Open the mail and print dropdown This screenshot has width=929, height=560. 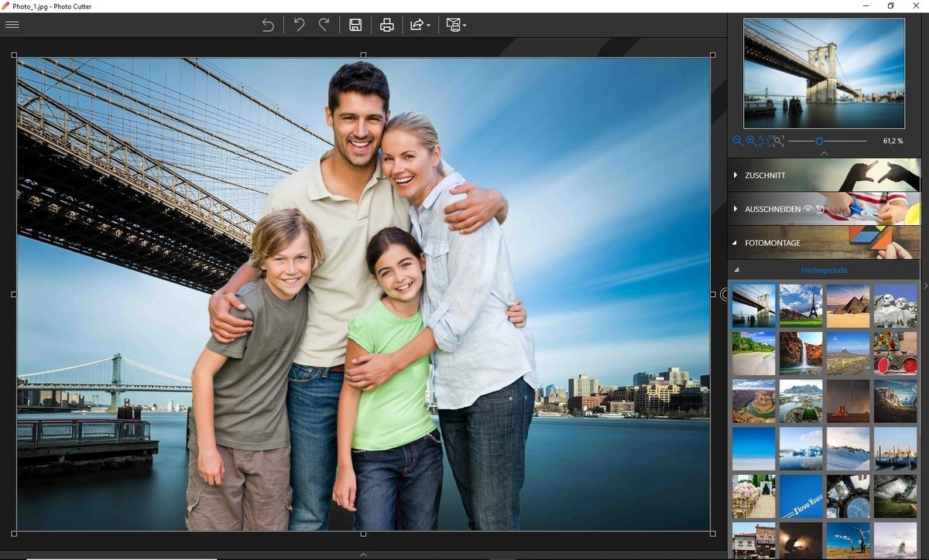tap(456, 25)
